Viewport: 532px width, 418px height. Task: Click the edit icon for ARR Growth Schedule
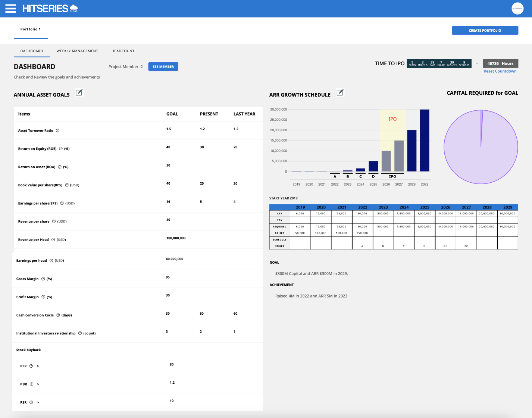click(x=340, y=92)
